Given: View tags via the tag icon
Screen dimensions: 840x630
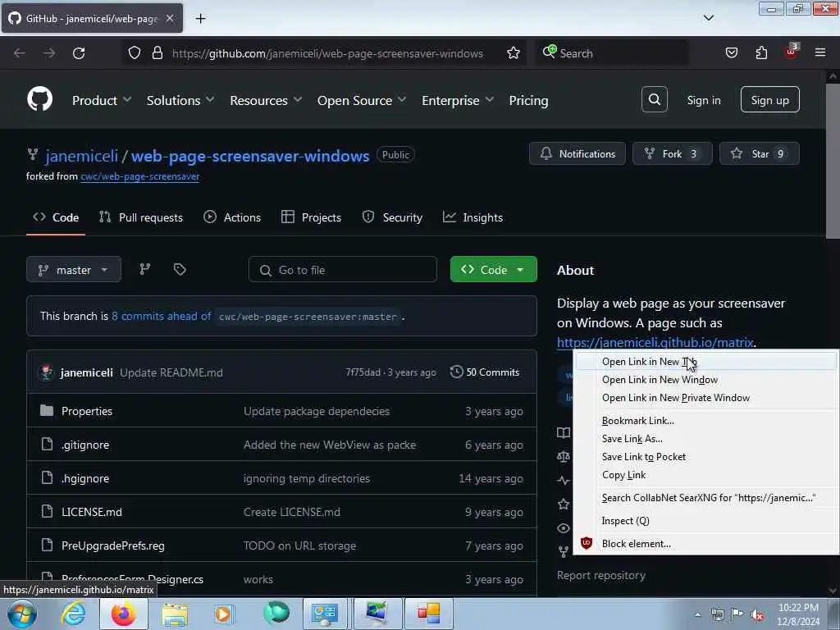Looking at the screenshot, I should point(180,269).
